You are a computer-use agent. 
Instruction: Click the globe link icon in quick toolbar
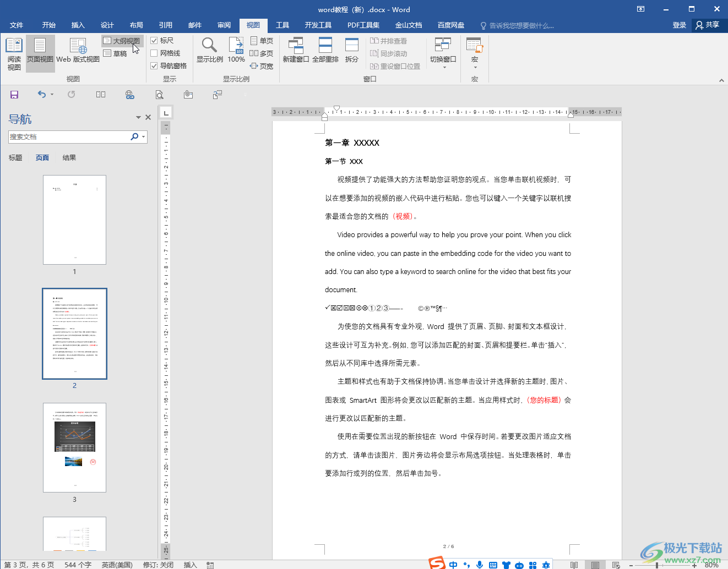[x=130, y=95]
